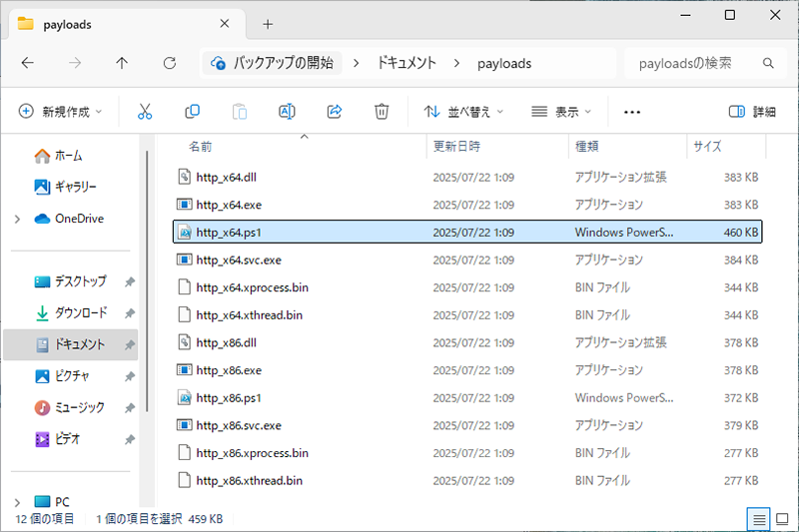The height and width of the screenshot is (532, 799).
Task: Click the Back navigation arrow
Action: point(28,63)
